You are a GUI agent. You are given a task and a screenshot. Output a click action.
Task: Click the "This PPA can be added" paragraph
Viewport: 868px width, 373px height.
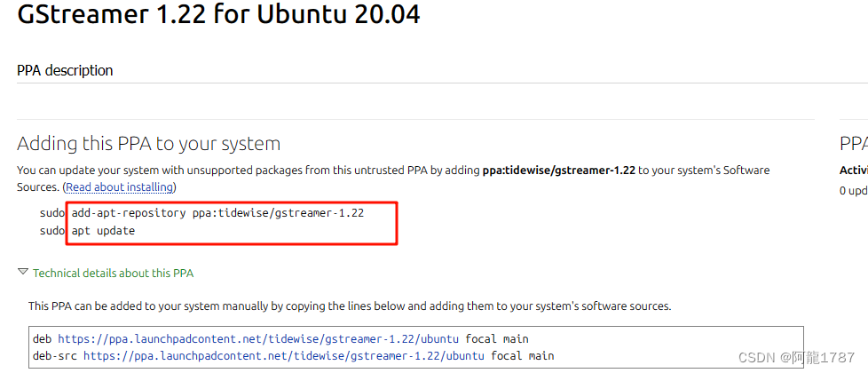[x=350, y=306]
